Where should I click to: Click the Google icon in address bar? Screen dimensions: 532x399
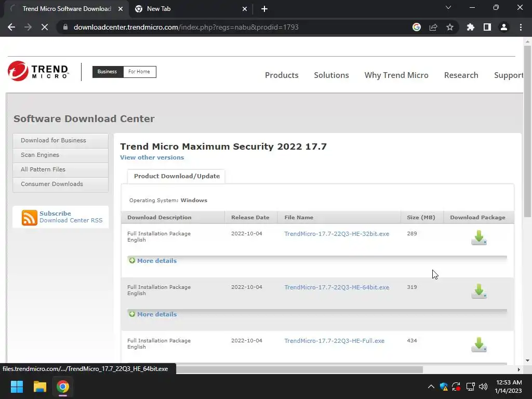417,27
